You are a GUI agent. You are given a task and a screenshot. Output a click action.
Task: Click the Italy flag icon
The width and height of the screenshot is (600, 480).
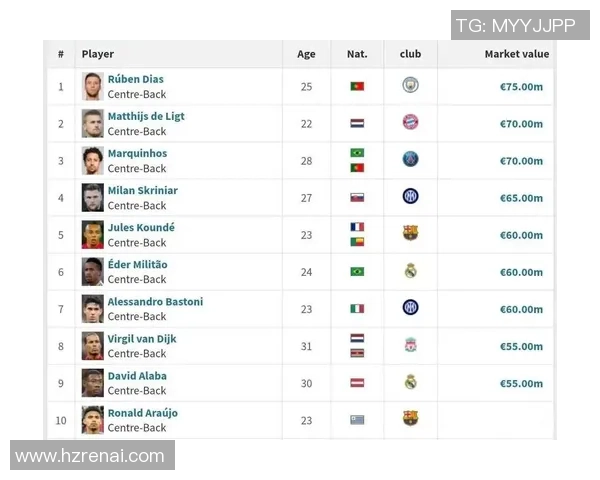pyautogui.click(x=357, y=309)
